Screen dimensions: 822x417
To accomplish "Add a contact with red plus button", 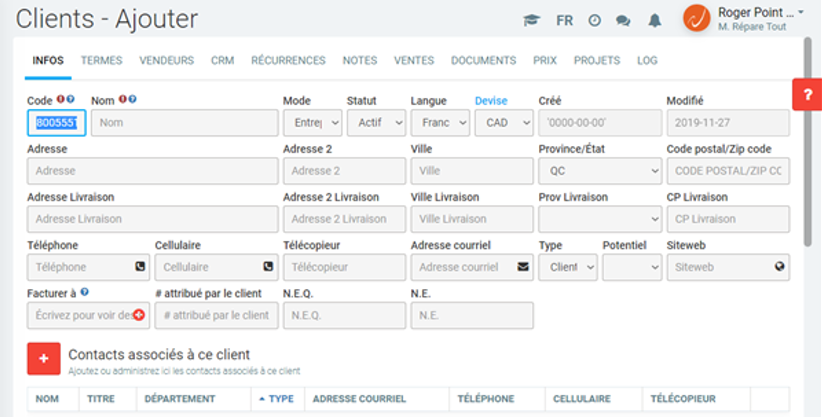I will 44,359.
